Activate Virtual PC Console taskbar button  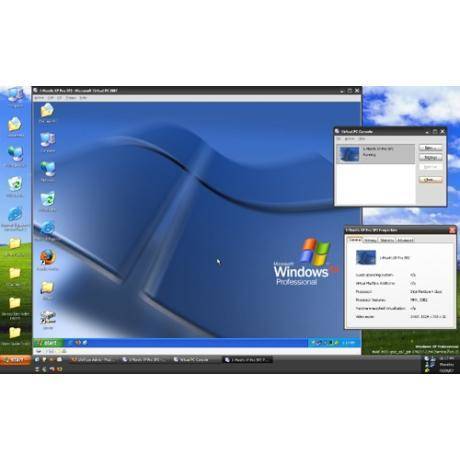point(192,360)
